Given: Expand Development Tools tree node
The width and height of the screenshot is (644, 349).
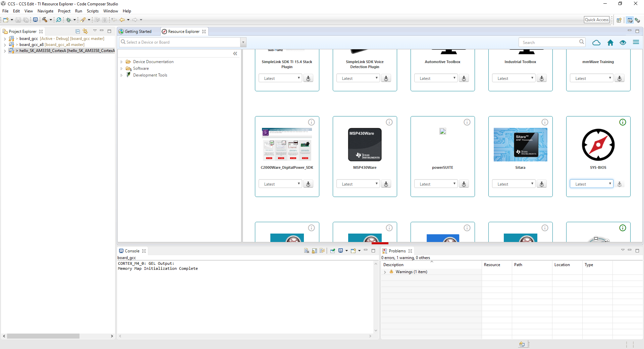Looking at the screenshot, I should [121, 75].
